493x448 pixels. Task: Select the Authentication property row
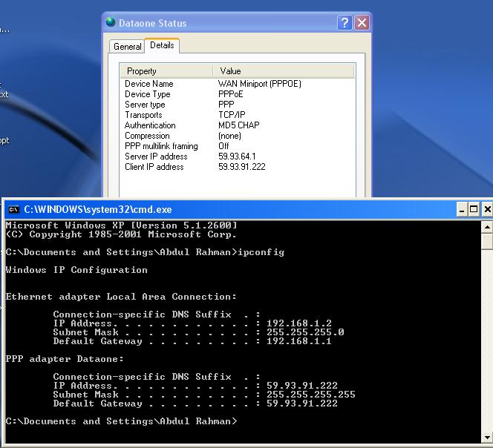(x=238, y=125)
